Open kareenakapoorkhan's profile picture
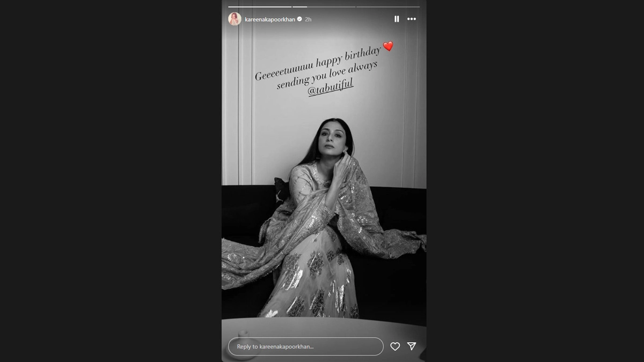This screenshot has width=644, height=362. click(x=235, y=19)
